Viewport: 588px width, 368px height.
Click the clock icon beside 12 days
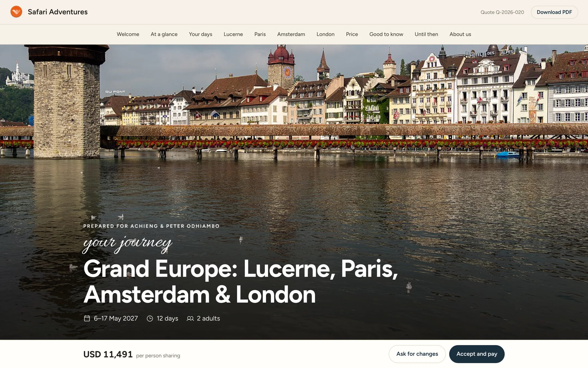pyautogui.click(x=150, y=318)
